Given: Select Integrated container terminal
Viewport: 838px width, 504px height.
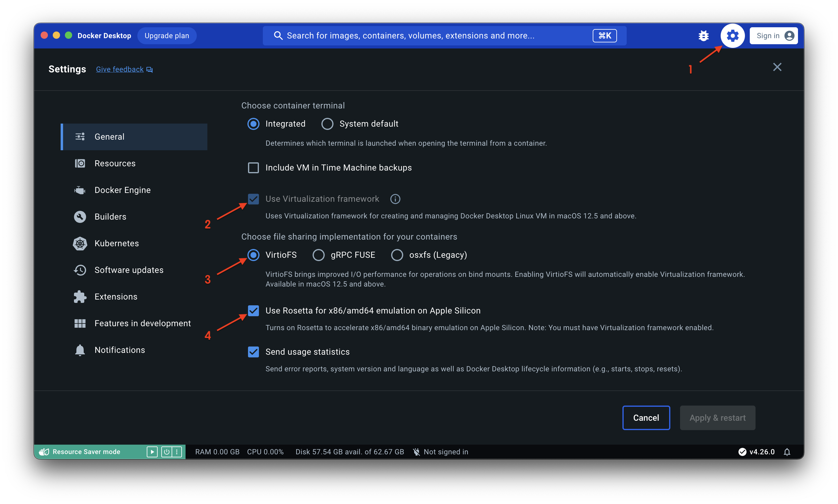Looking at the screenshot, I should coord(253,124).
